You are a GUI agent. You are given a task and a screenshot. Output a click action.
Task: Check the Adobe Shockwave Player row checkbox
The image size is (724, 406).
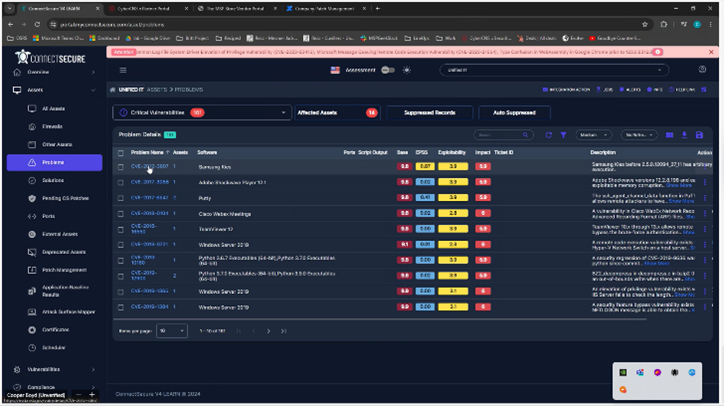coord(121,183)
